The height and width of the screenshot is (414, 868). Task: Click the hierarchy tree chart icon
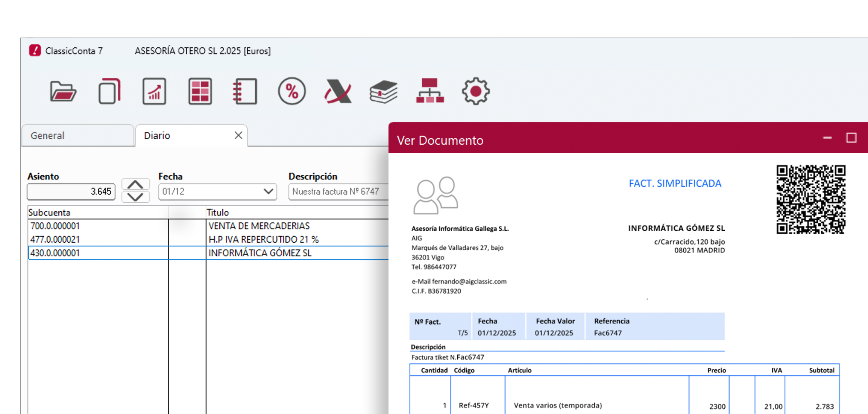[x=430, y=91]
